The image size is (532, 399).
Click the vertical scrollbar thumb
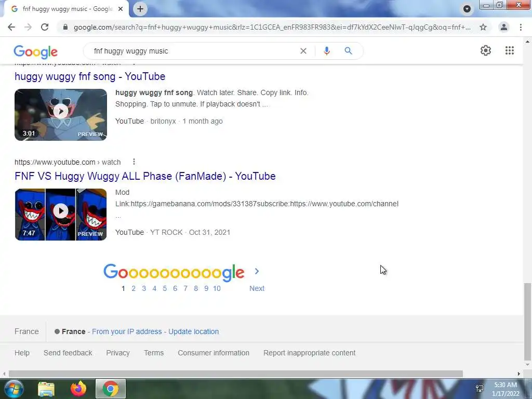point(527,322)
